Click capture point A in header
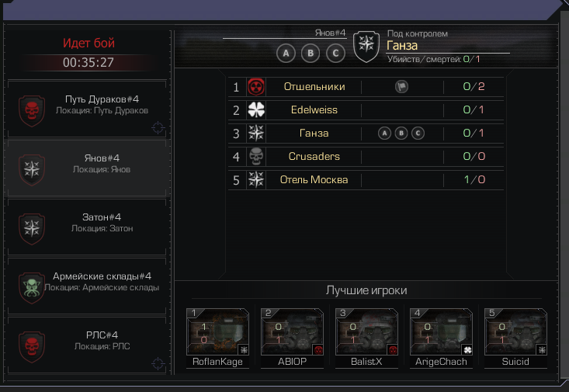Screen dimensions: 569x392 pos(286,54)
